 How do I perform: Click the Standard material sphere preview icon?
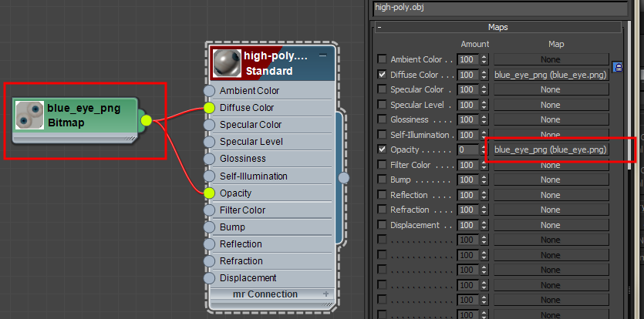[226, 63]
